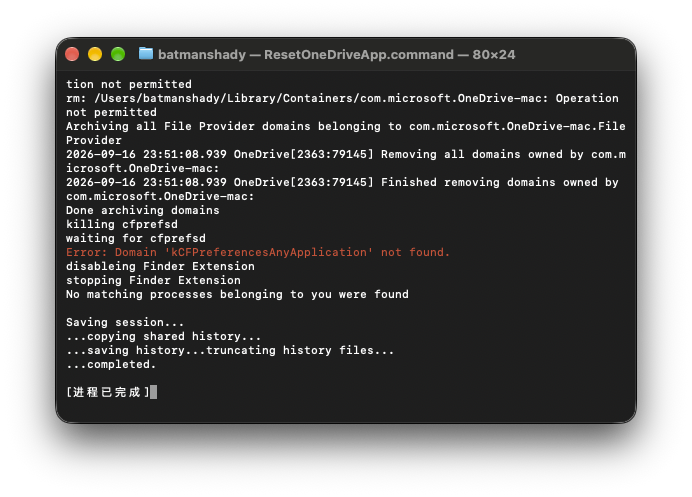Minimize the window using yellow button
692x497 pixels.
[x=95, y=54]
